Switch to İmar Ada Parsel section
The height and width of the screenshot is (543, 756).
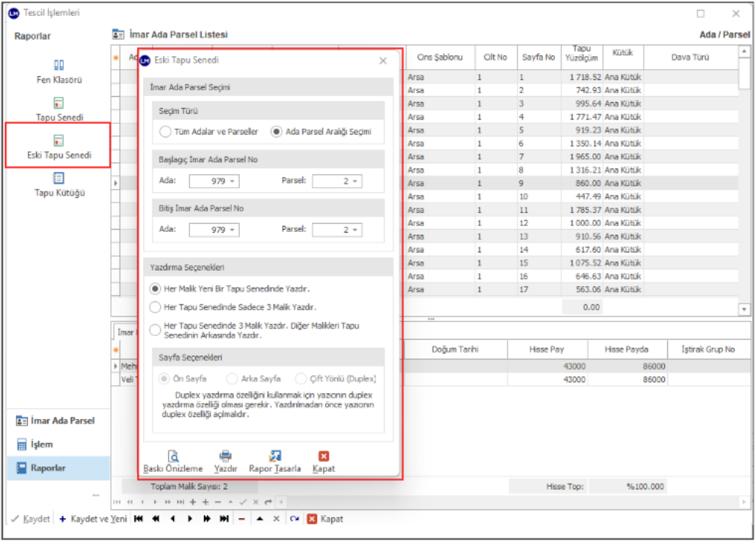coord(62,421)
